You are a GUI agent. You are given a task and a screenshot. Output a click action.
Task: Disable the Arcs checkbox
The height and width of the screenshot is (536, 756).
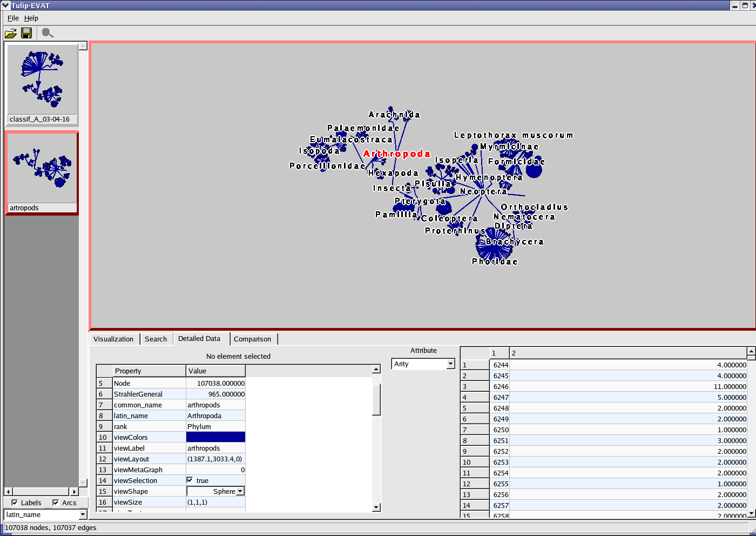(56, 502)
